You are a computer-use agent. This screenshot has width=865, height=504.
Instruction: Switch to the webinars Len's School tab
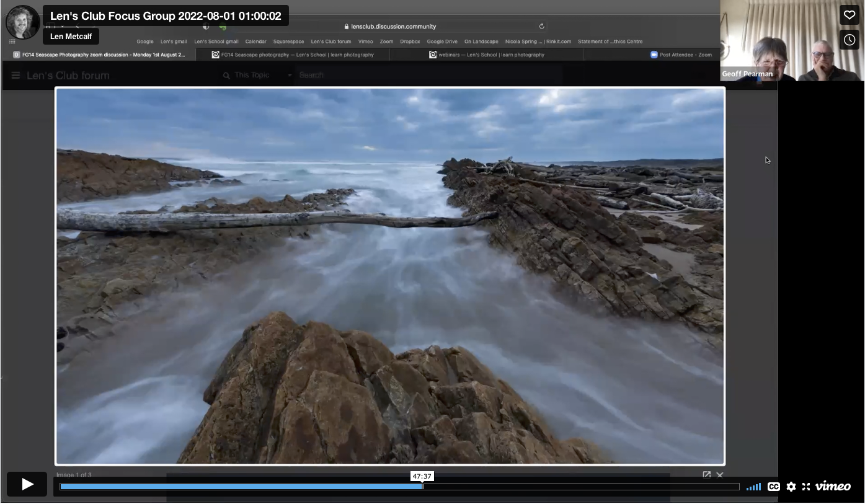click(x=493, y=55)
